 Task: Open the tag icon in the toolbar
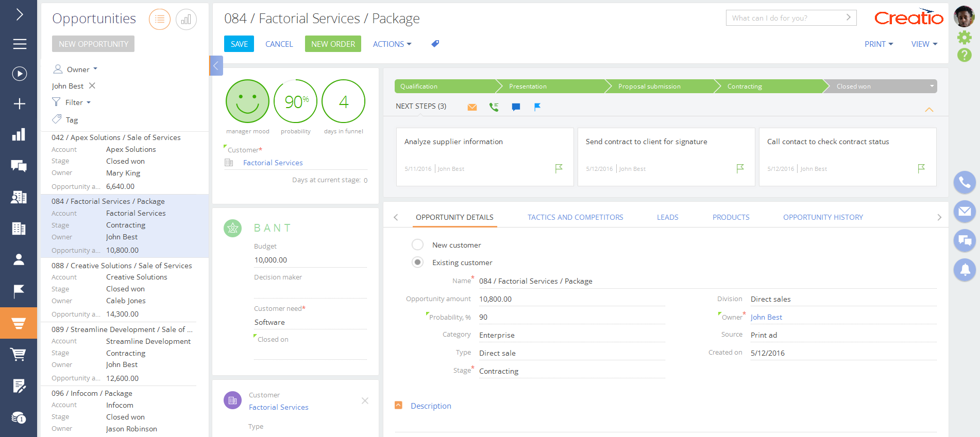[435, 44]
